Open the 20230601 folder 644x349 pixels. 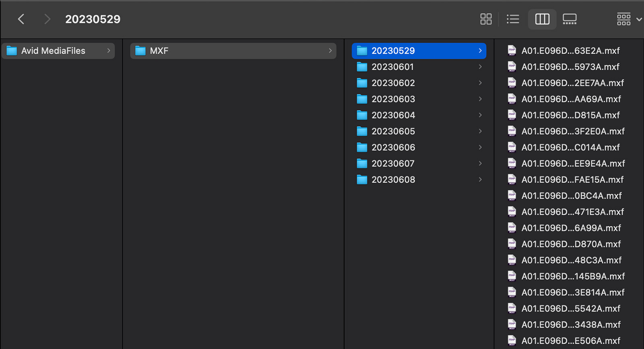[x=419, y=67]
